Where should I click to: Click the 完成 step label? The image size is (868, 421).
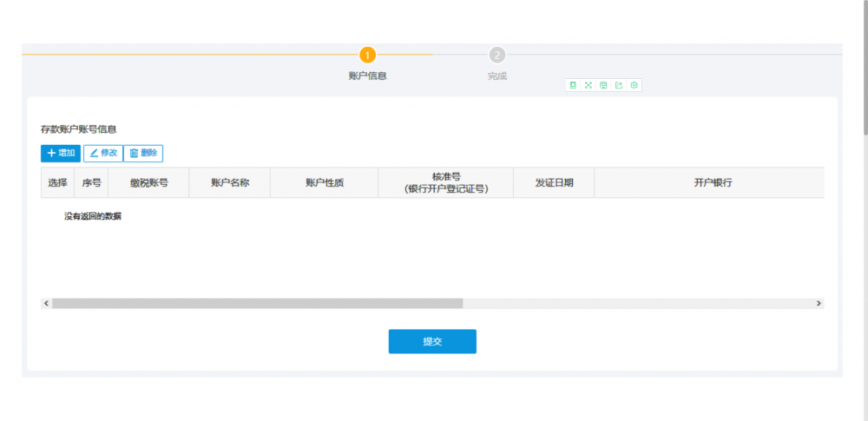click(496, 76)
